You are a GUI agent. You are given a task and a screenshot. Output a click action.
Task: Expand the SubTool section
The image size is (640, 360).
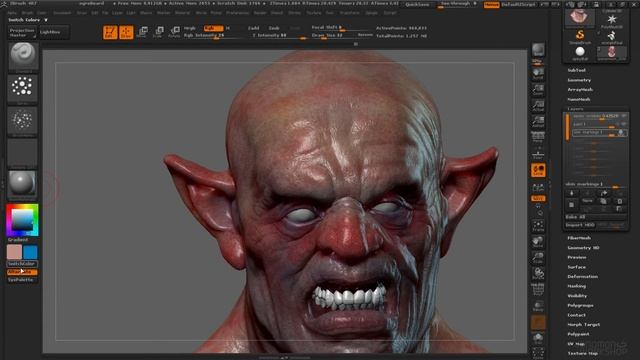point(576,70)
